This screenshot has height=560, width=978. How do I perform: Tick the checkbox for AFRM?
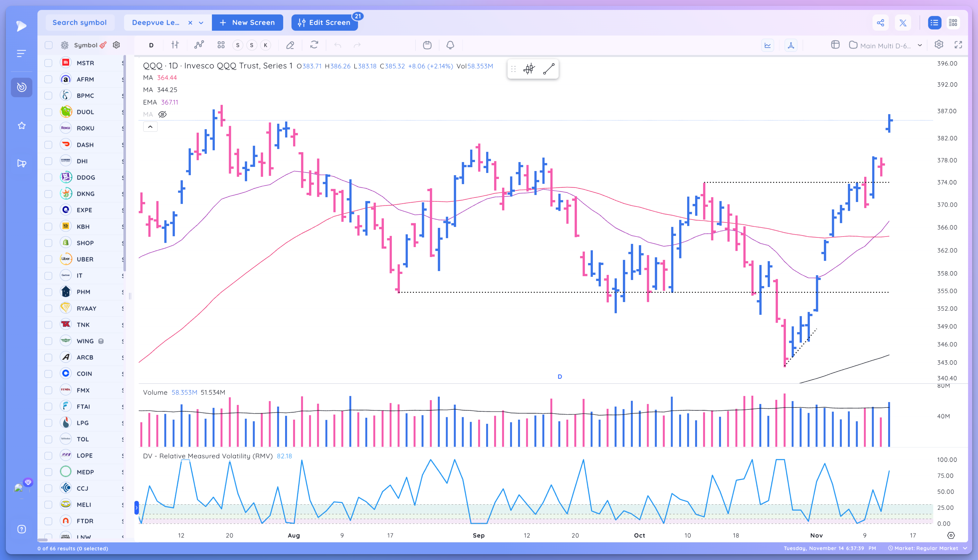[49, 79]
